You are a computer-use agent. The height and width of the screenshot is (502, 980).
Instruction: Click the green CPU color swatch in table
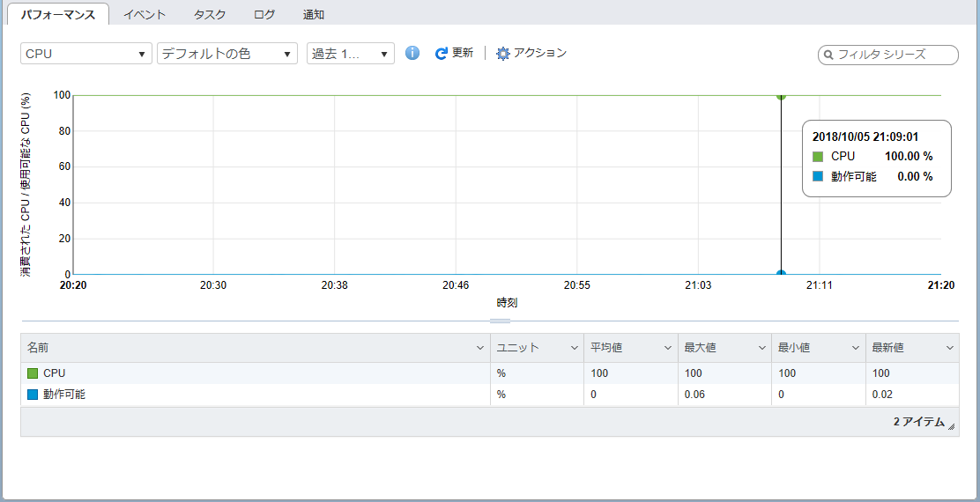[x=33, y=373]
